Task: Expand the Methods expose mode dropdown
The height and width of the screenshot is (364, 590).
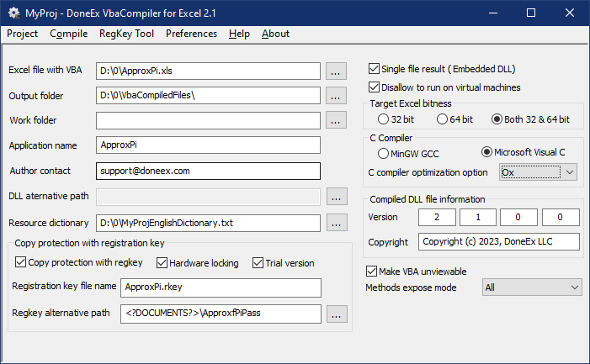Action: tap(532, 288)
